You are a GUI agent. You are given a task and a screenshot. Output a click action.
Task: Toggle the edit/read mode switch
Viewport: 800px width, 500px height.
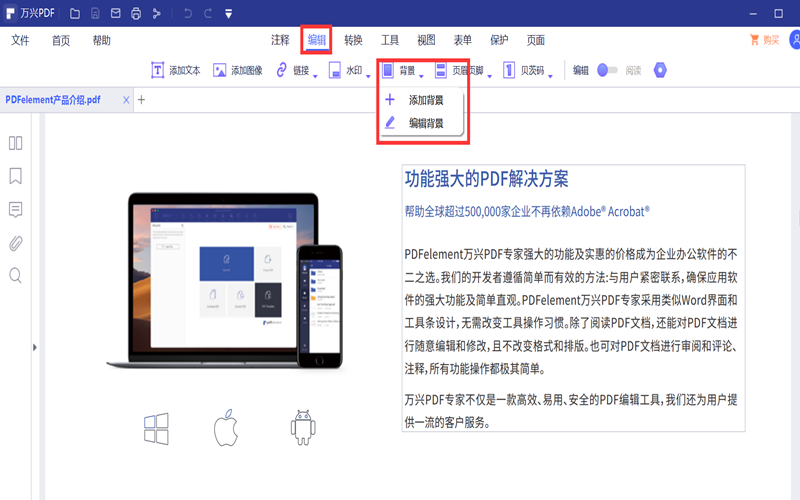[x=607, y=70]
